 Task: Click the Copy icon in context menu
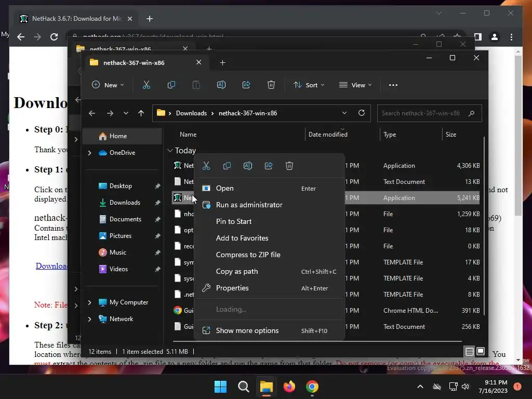click(227, 166)
